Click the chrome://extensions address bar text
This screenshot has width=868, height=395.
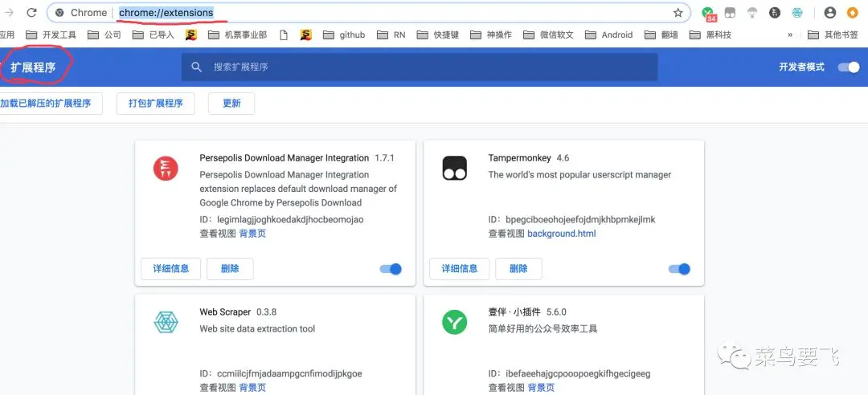[166, 12]
